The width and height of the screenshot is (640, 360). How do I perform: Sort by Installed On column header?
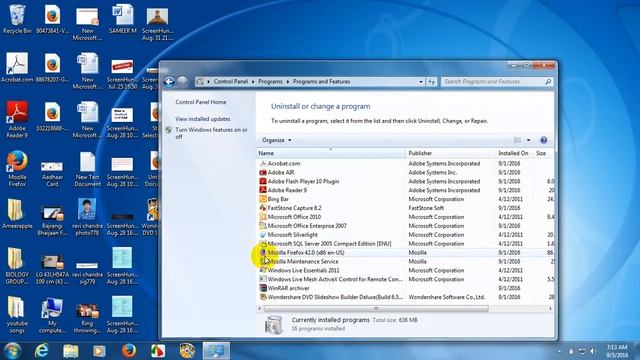point(514,153)
